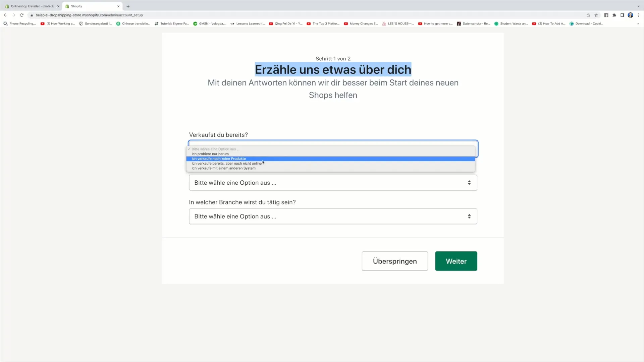The height and width of the screenshot is (362, 644).
Task: Click the bookmark star icon in address bar
Action: coord(597,15)
